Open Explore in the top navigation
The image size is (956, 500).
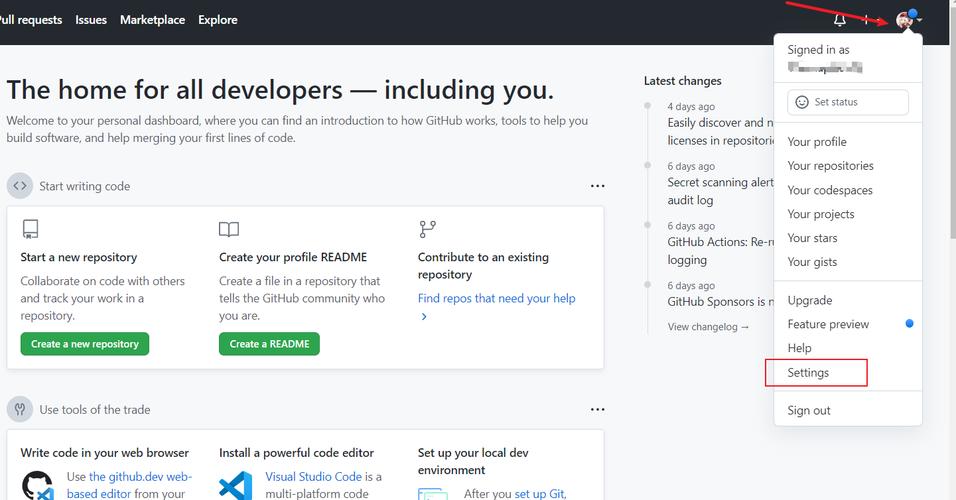218,20
